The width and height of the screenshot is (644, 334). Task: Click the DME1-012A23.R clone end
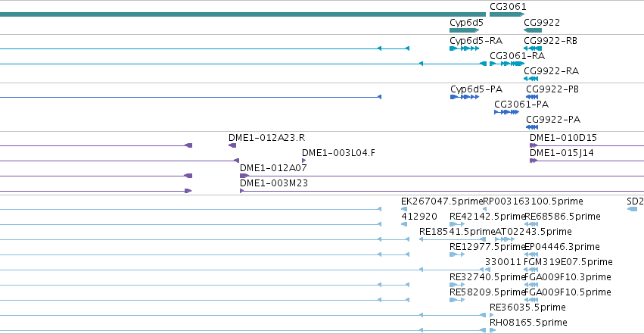tap(232, 145)
